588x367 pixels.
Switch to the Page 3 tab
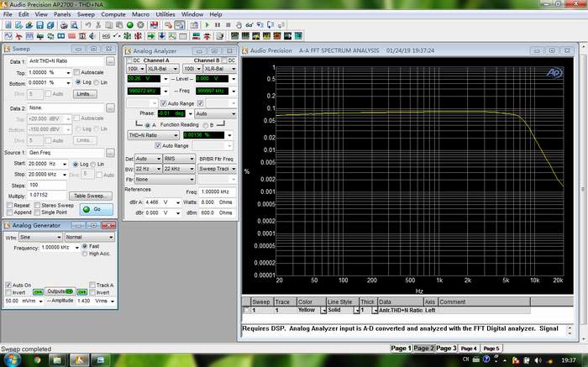(x=446, y=349)
